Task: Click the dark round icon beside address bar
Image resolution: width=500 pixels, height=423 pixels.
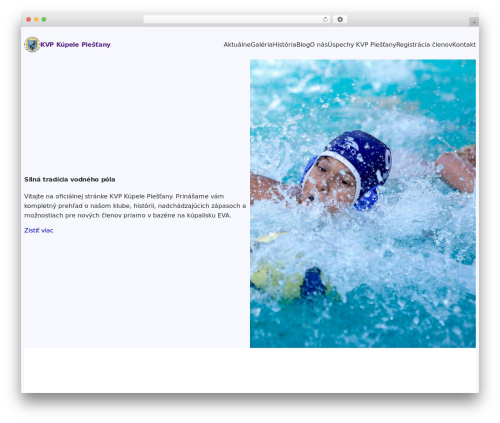Action: 340,19
